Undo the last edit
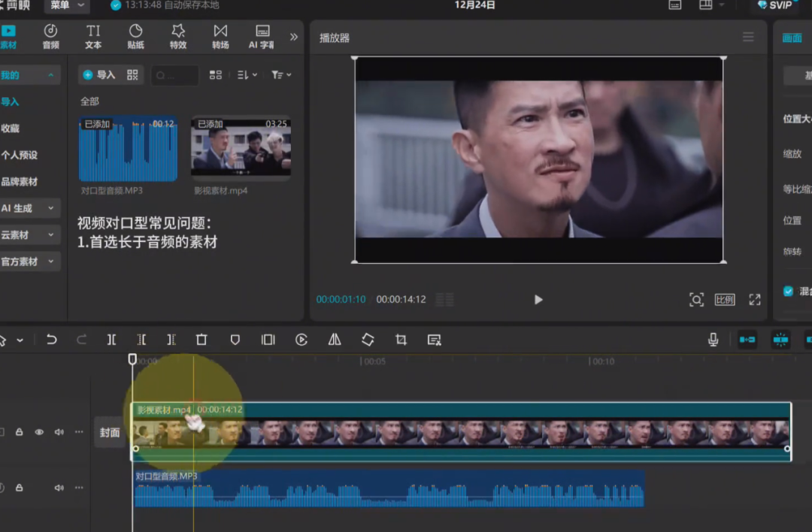Image resolution: width=812 pixels, height=532 pixels. 51,340
